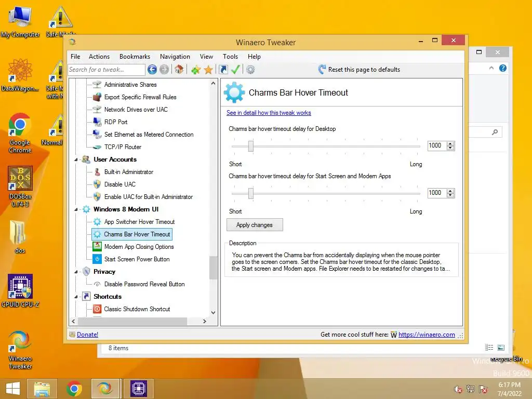Click the Apply changes button
The height and width of the screenshot is (399, 532).
click(255, 225)
